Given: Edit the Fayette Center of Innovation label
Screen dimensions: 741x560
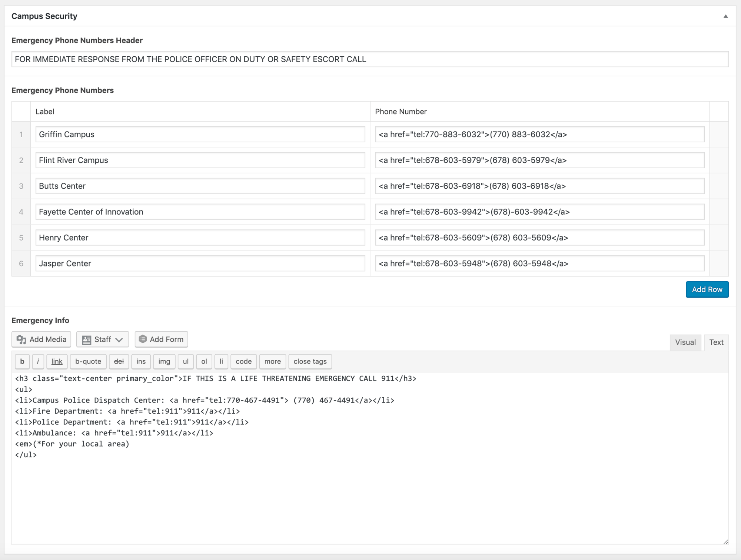Looking at the screenshot, I should tap(200, 212).
